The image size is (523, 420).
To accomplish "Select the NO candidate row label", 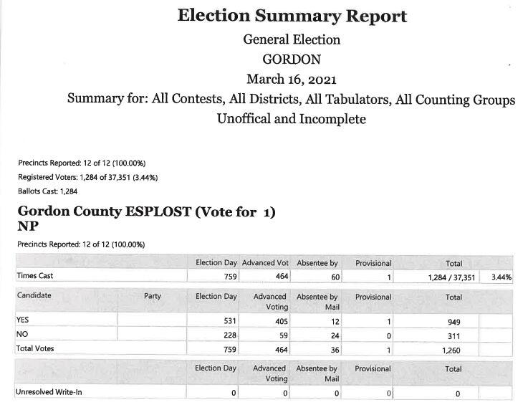I will click(x=22, y=334).
